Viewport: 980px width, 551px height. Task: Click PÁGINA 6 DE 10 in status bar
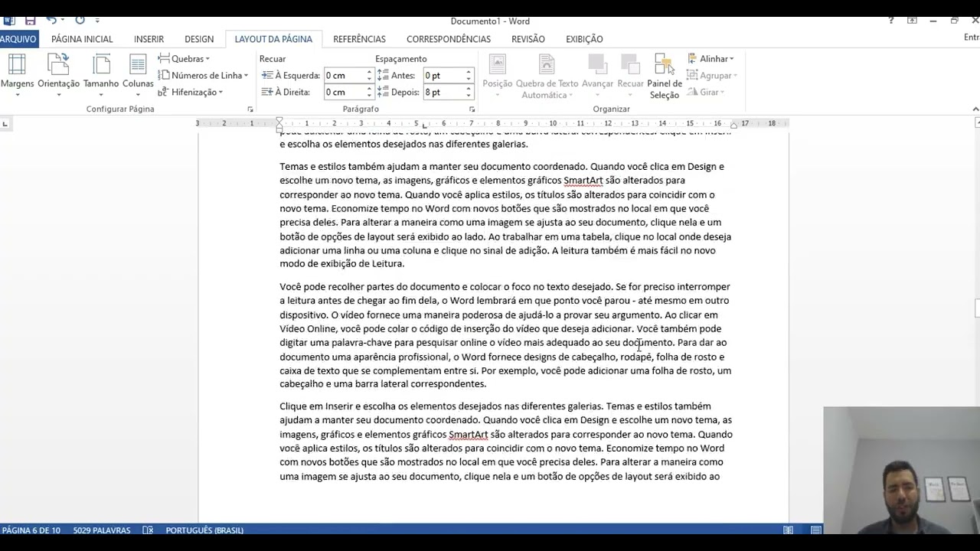click(31, 530)
